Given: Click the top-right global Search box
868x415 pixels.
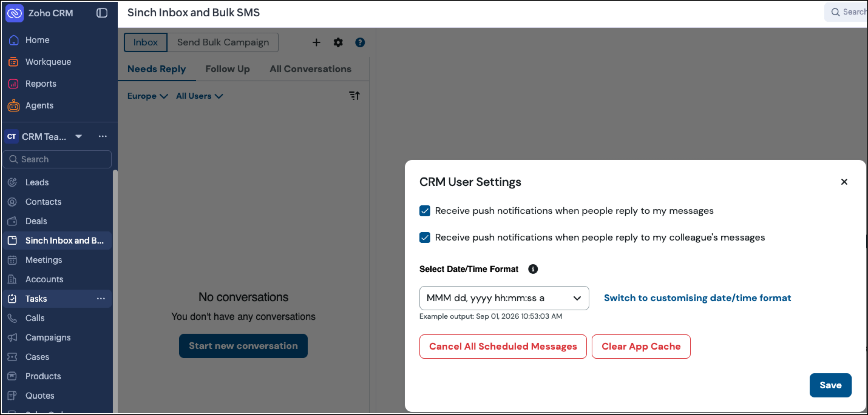Looking at the screenshot, I should (x=846, y=12).
